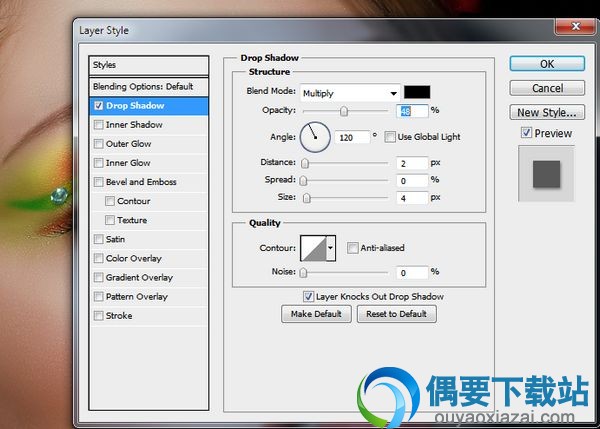Enable the Texture sub-style checkbox
The height and width of the screenshot is (429, 600).
[x=110, y=220]
